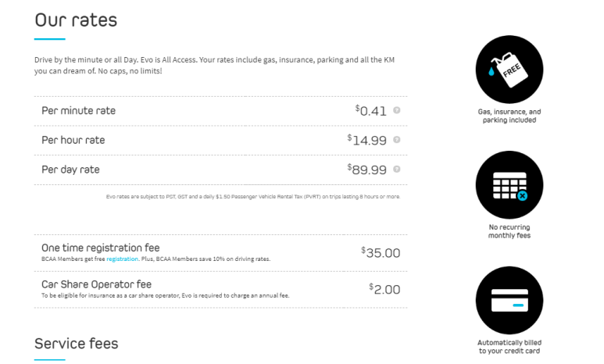Click the Service fees heading
The height and width of the screenshot is (364, 604).
pos(77,344)
